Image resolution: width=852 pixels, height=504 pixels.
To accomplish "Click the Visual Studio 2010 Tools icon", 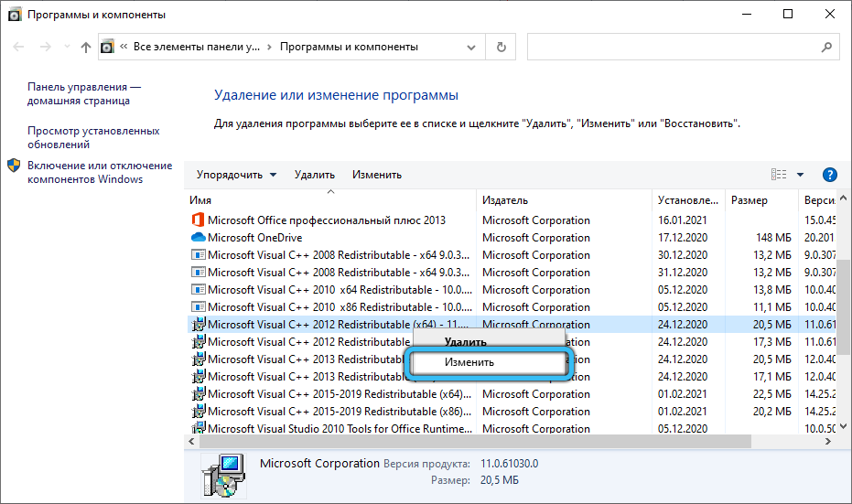I will 198,429.
